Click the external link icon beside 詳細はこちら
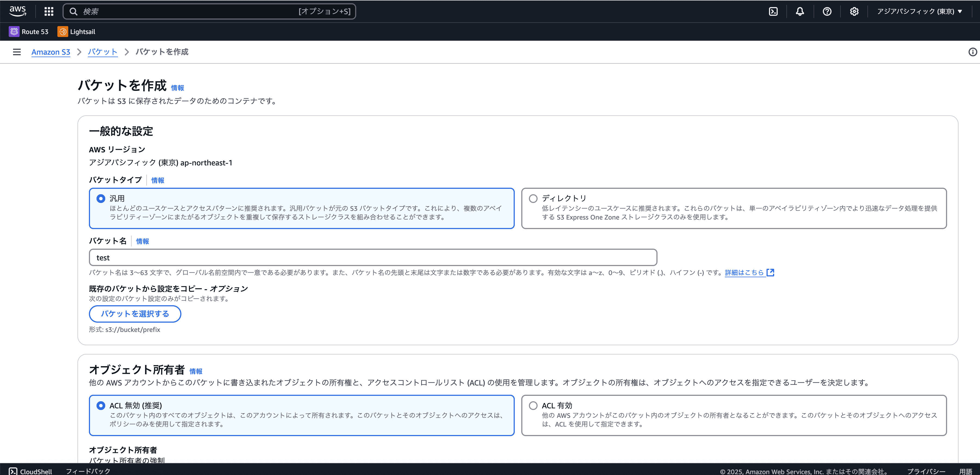Image resolution: width=980 pixels, height=475 pixels. [770, 273]
